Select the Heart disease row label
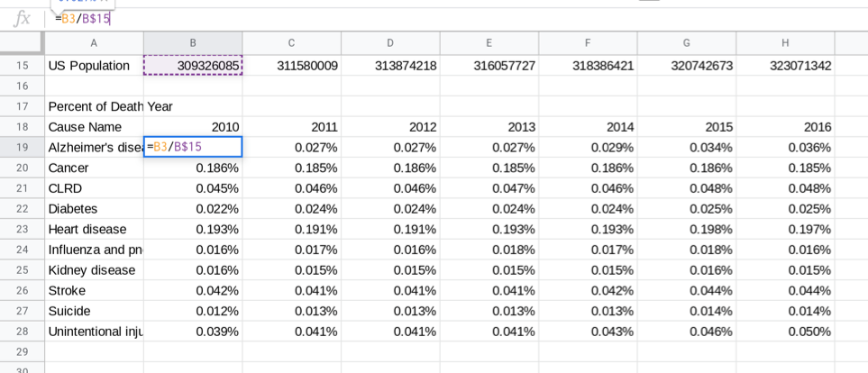This screenshot has height=373, width=868. click(x=94, y=229)
